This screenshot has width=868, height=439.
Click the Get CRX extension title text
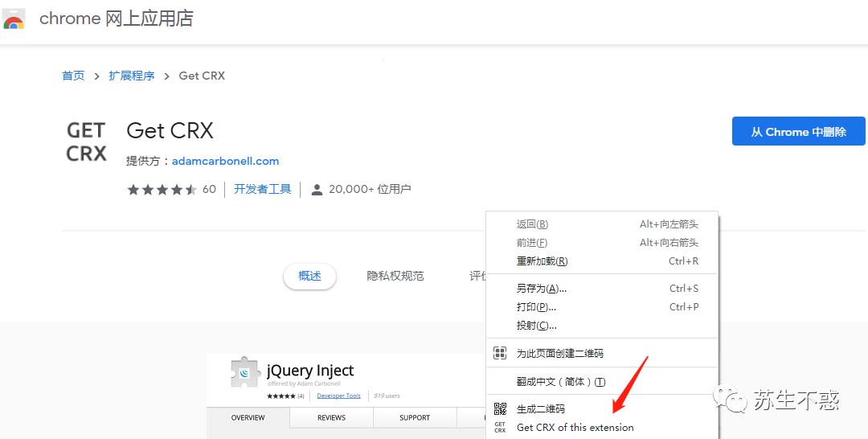point(170,130)
